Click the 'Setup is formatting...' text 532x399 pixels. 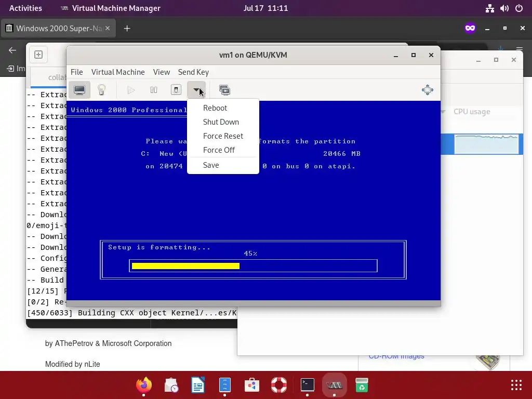coord(159,247)
